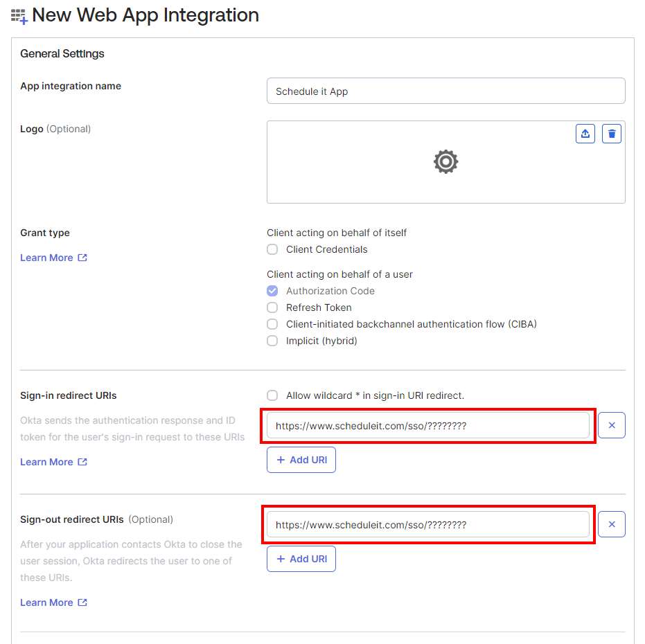The image size is (645, 644).
Task: Click the 'Sign-out redirect URIs (Optional)' label
Action: coord(97,520)
